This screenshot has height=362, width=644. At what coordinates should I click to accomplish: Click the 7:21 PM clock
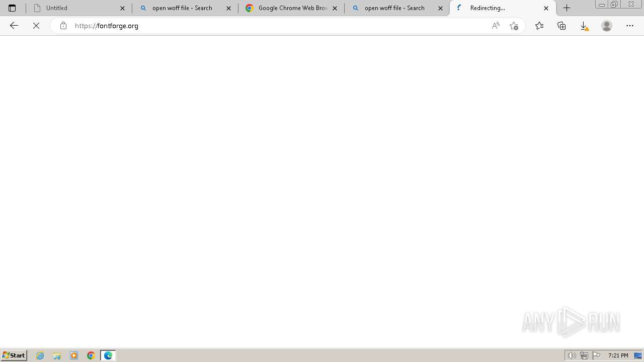[618, 355]
